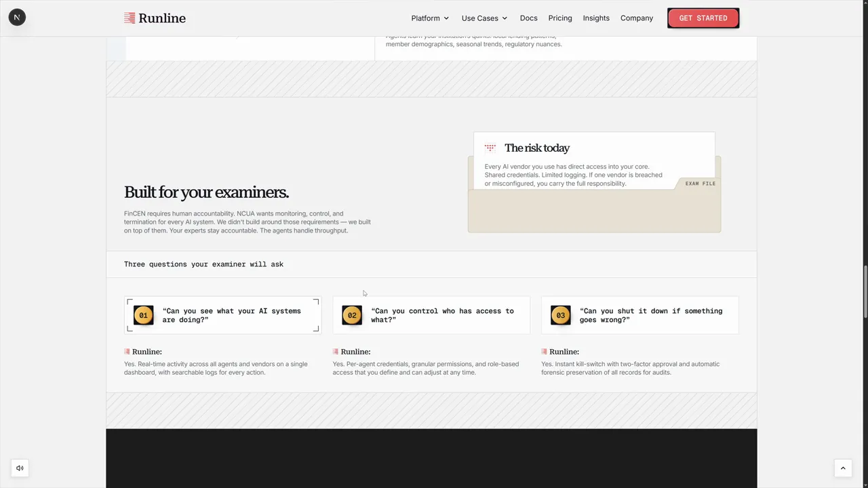
Task: Click The risk today card heading
Action: tap(537, 148)
